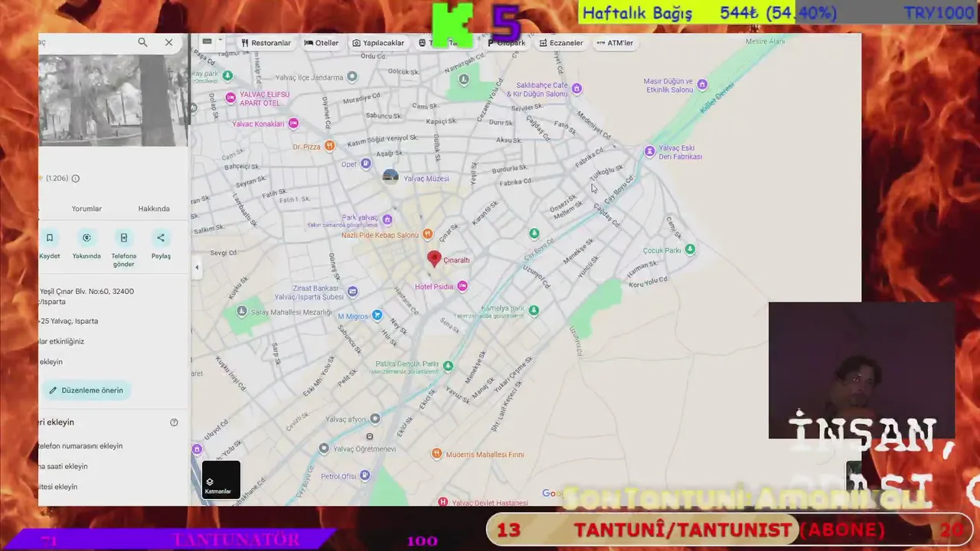Click address text Yeşil Çınar Blv. No:60
This screenshot has width=980, height=551.
[x=87, y=296]
